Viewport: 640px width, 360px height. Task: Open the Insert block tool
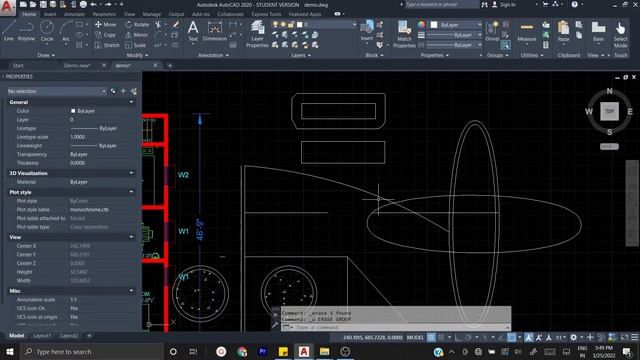pos(367,31)
